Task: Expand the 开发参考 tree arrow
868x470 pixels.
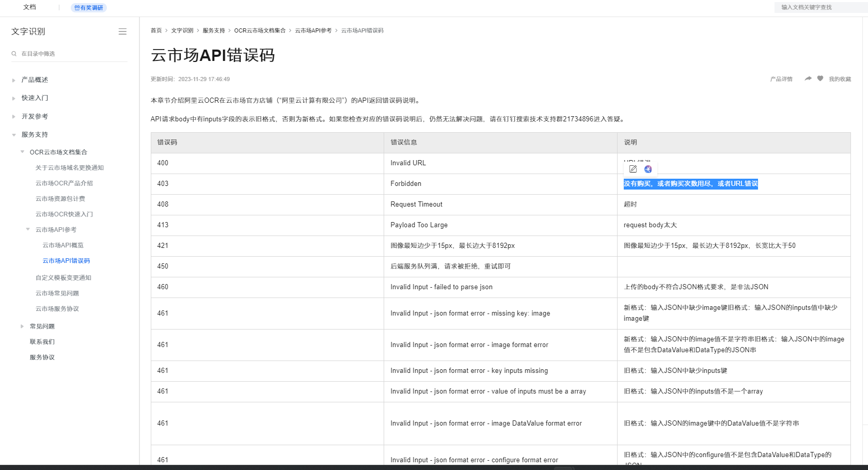Action: pos(13,117)
